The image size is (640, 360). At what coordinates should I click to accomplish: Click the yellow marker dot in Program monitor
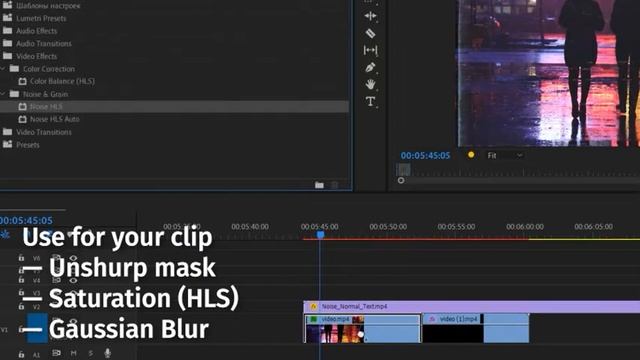(471, 155)
